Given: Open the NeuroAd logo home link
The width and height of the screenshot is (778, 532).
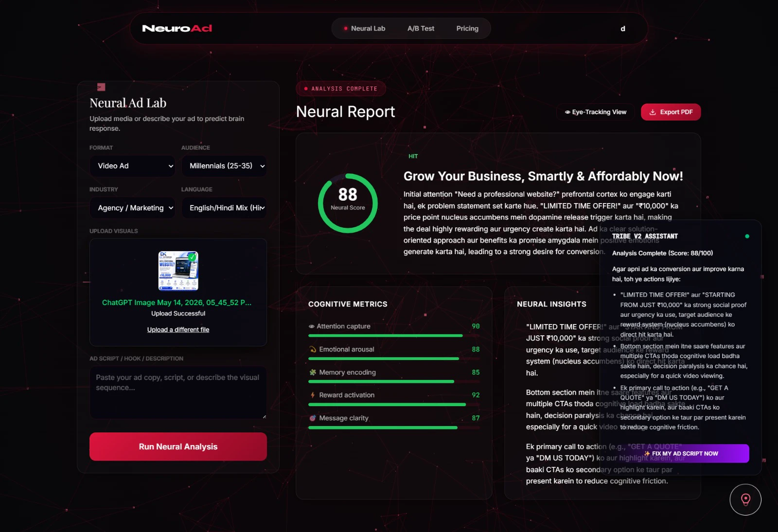Looking at the screenshot, I should 177,28.
